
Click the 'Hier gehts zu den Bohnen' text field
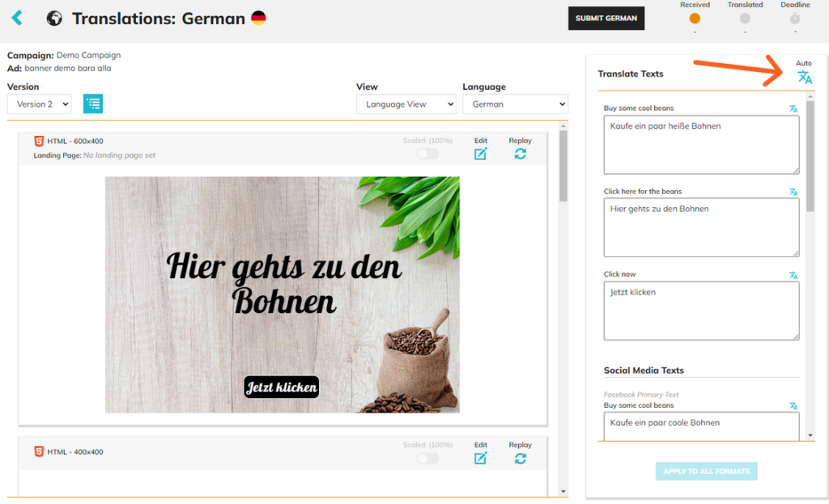(702, 227)
